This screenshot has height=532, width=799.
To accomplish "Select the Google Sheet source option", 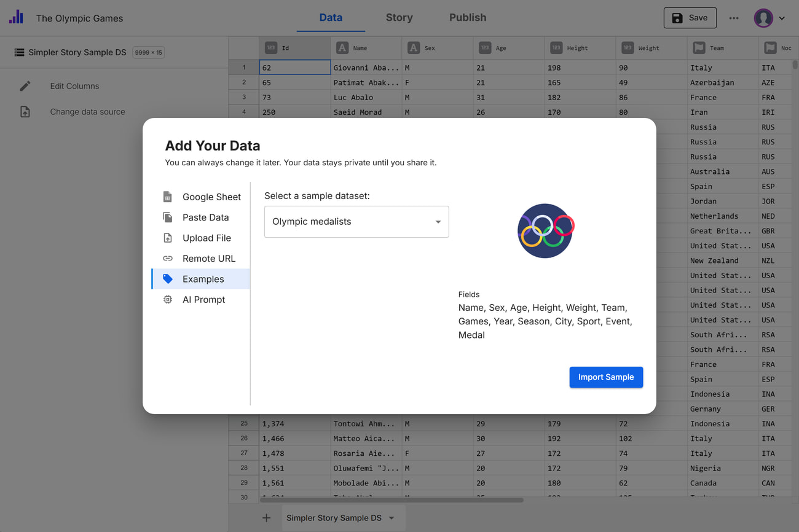I will point(201,197).
